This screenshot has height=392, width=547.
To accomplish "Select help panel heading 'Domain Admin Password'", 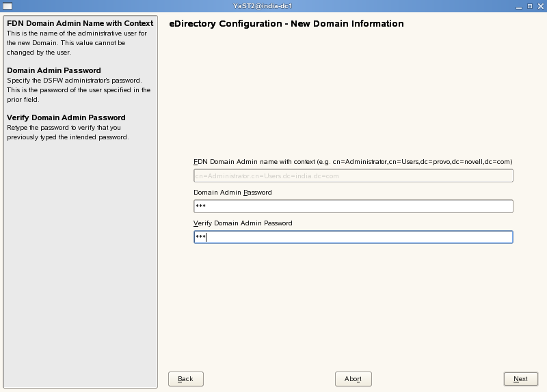I will coord(54,70).
